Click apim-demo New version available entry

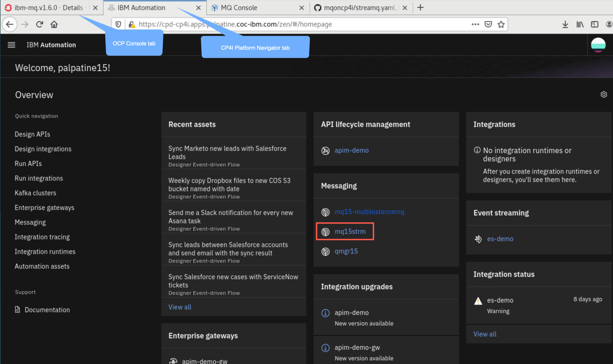point(386,317)
